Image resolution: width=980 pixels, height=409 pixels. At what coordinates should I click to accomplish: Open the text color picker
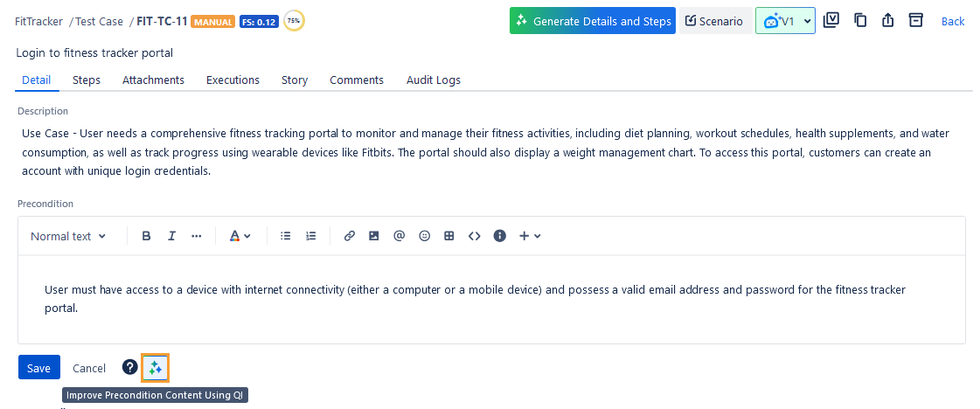tap(240, 236)
